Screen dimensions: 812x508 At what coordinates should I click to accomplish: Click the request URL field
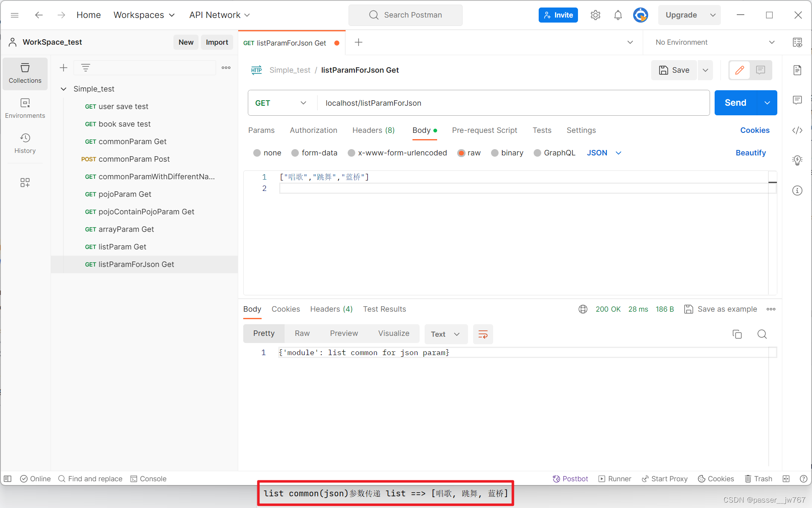click(x=513, y=103)
